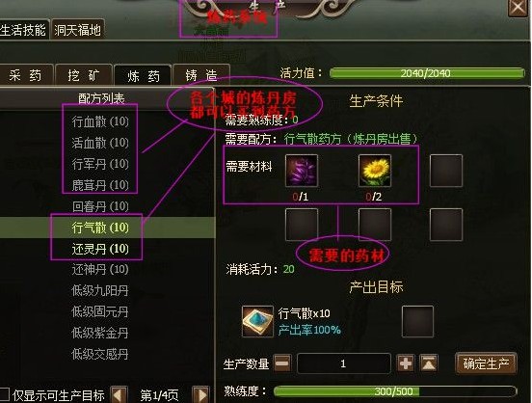Screen dimensions: 532x403
Task: Select the 还灵丹 recipe
Action: pos(100,249)
